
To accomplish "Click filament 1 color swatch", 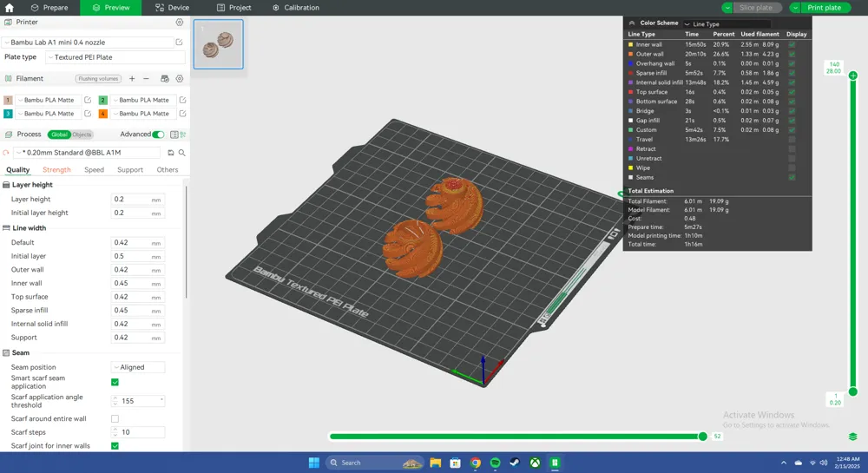I will 8,100.
